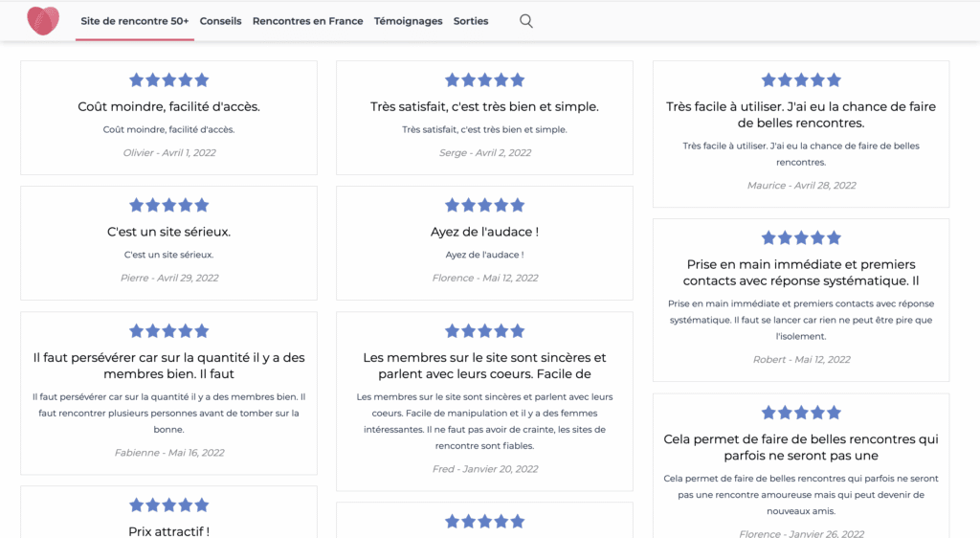
Task: Open the 'Site de rencontre 50+' menu
Action: [x=134, y=21]
